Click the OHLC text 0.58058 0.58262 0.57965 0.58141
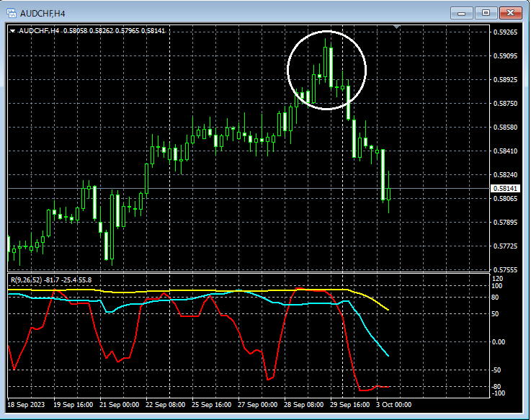The image size is (531, 420). pos(114,31)
